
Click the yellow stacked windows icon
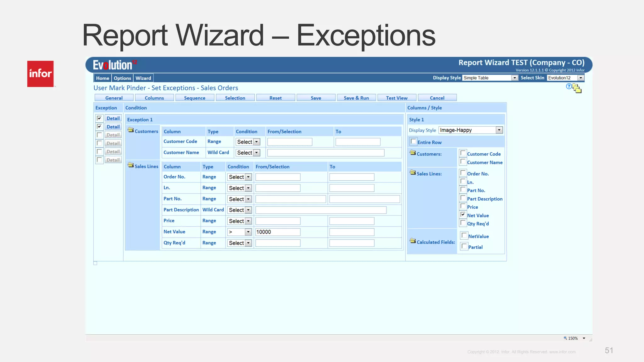click(577, 88)
